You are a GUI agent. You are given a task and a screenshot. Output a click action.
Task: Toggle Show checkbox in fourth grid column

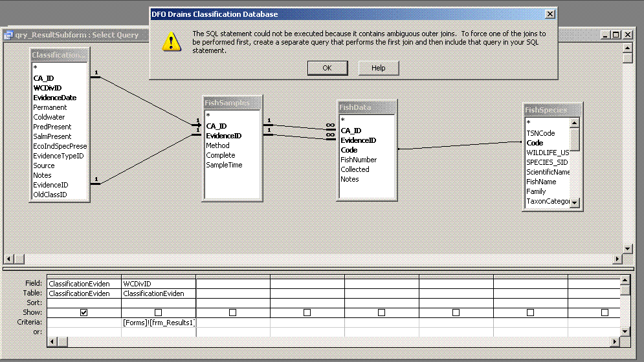click(307, 312)
